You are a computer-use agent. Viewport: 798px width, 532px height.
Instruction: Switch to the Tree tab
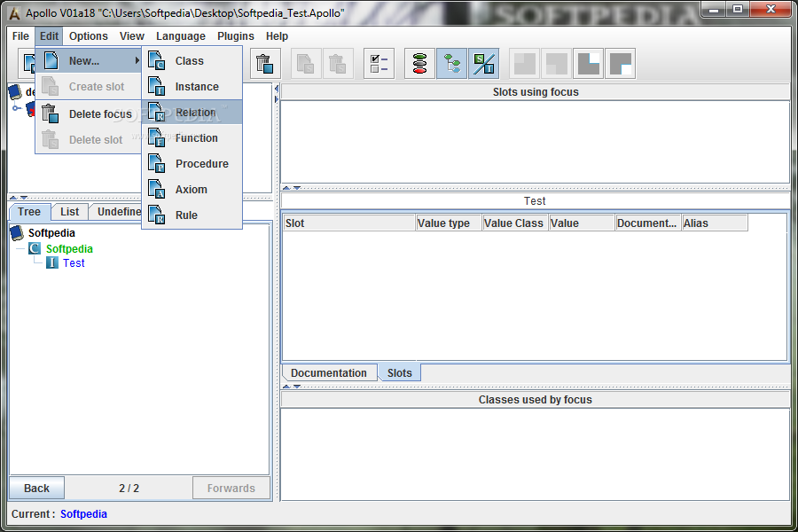(29, 212)
